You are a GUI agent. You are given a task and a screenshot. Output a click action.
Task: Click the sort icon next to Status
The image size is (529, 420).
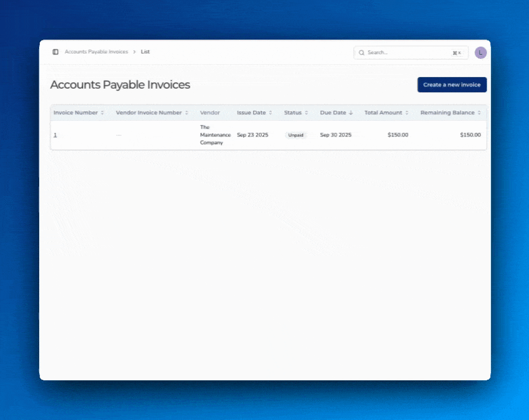[307, 113]
